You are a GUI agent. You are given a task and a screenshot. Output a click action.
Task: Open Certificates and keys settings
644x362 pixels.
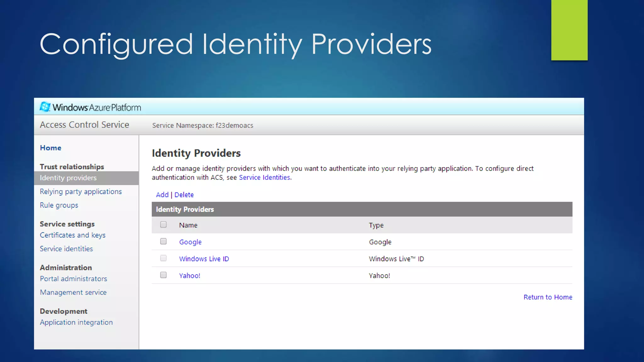pos(72,235)
